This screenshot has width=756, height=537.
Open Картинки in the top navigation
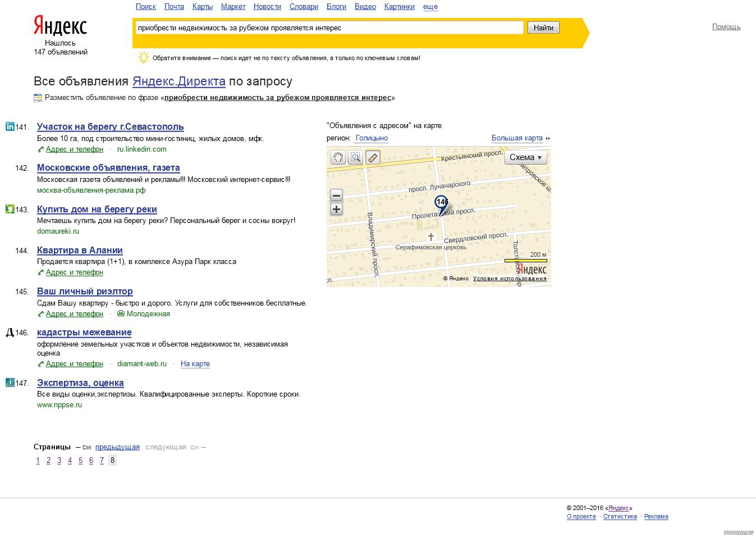[x=400, y=7]
